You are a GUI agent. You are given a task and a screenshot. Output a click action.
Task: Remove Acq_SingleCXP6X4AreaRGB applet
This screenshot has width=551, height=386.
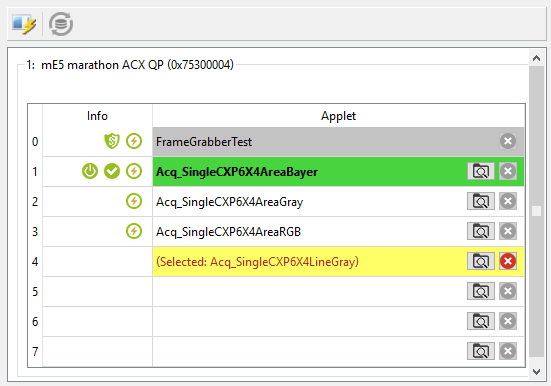coord(508,231)
